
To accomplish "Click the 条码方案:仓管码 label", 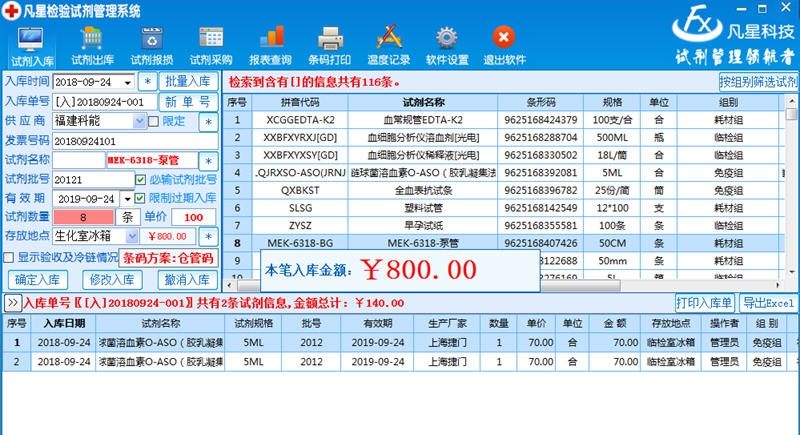I will point(168,258).
